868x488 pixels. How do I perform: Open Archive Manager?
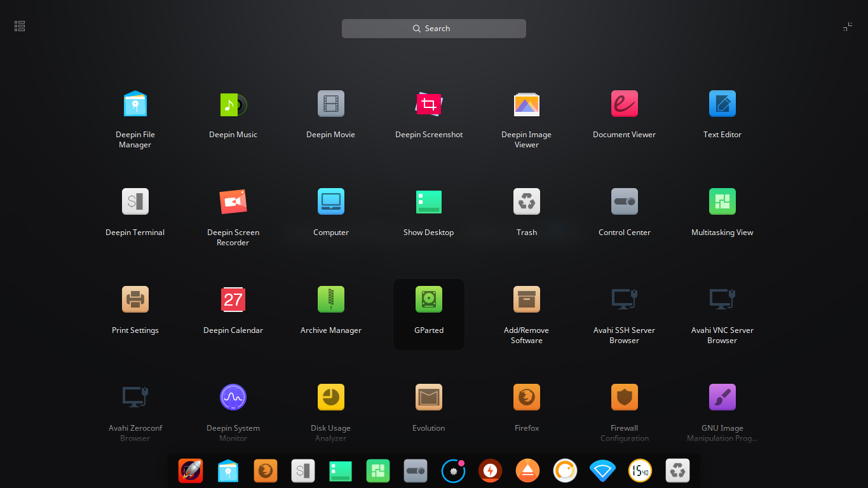click(x=331, y=299)
